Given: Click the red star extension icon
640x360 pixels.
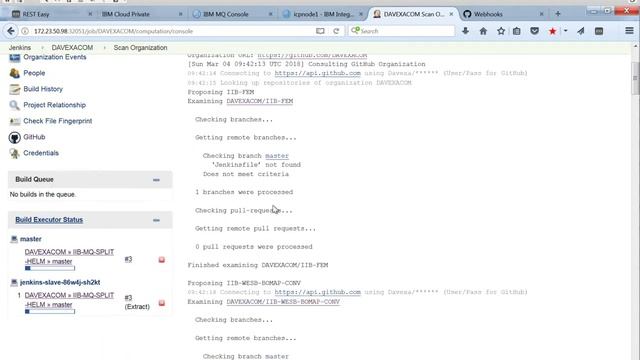Looking at the screenshot, I should click(x=553, y=31).
